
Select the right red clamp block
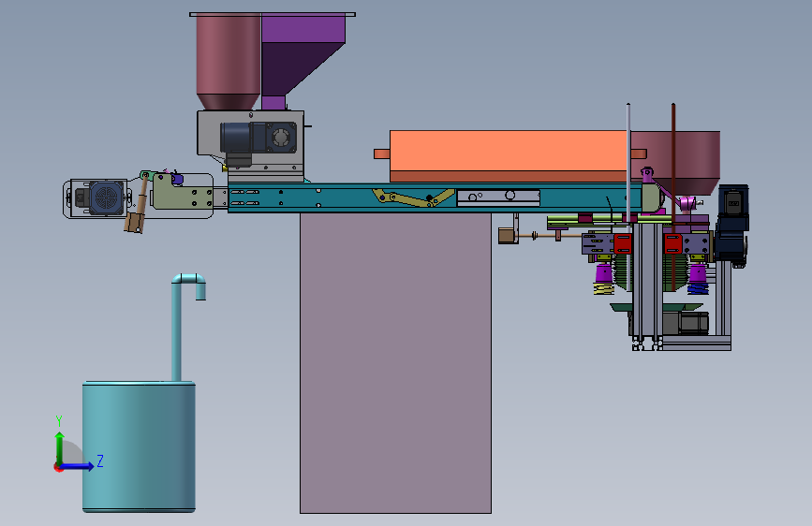coord(672,244)
